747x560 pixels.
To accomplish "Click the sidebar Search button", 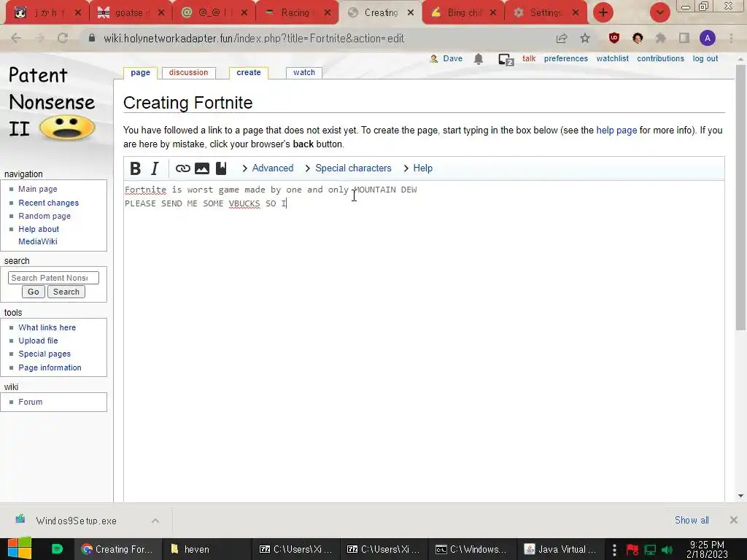I will pyautogui.click(x=66, y=292).
